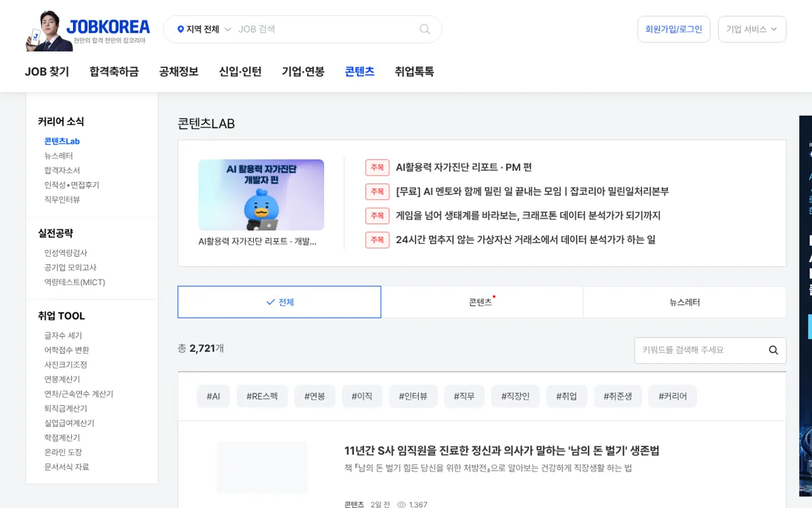Open the 온라인 도장 tool
The height and width of the screenshot is (508, 812).
63,452
